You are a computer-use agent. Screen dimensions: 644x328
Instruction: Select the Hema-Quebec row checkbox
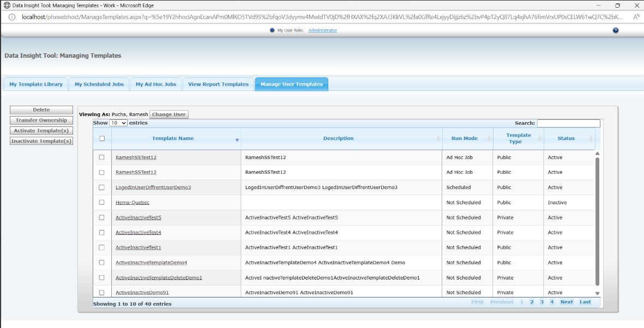click(102, 202)
